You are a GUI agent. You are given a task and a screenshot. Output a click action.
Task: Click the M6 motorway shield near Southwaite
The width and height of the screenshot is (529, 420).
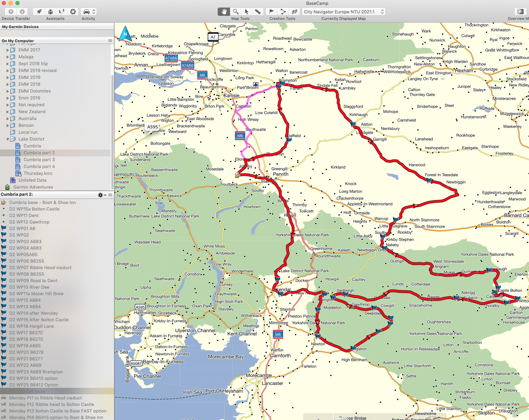point(240,136)
